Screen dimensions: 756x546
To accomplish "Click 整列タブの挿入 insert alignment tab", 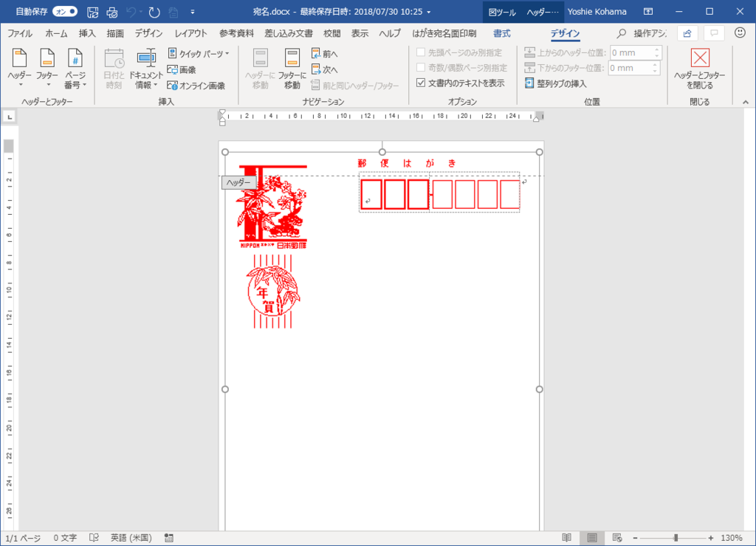I will click(x=555, y=83).
